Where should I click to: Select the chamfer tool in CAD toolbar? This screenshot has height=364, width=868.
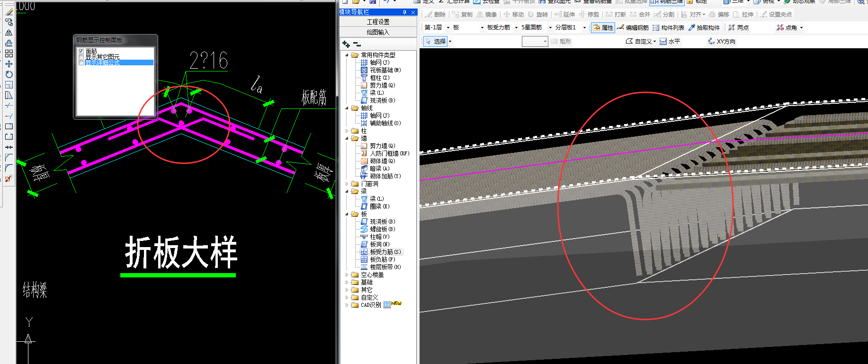point(9,158)
